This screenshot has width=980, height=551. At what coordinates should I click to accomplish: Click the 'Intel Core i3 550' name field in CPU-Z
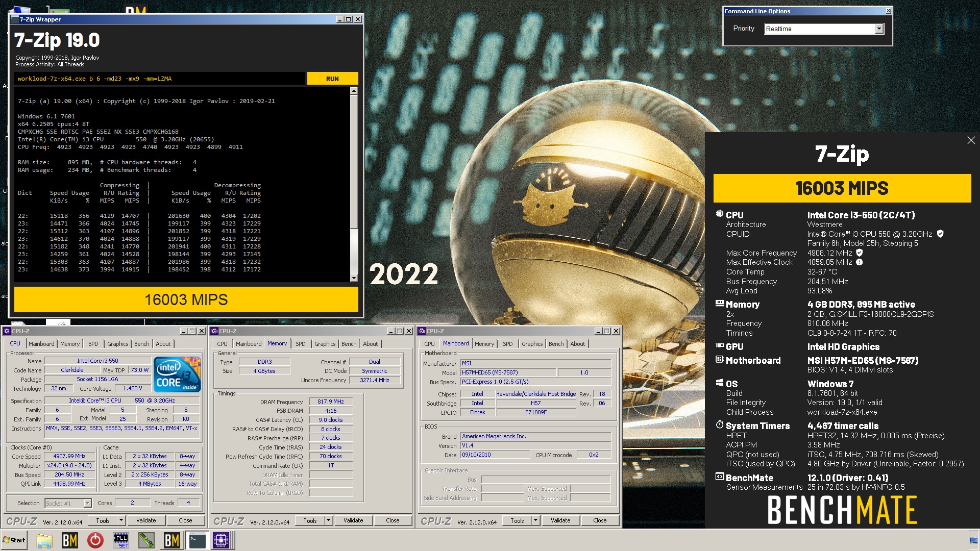point(97,361)
